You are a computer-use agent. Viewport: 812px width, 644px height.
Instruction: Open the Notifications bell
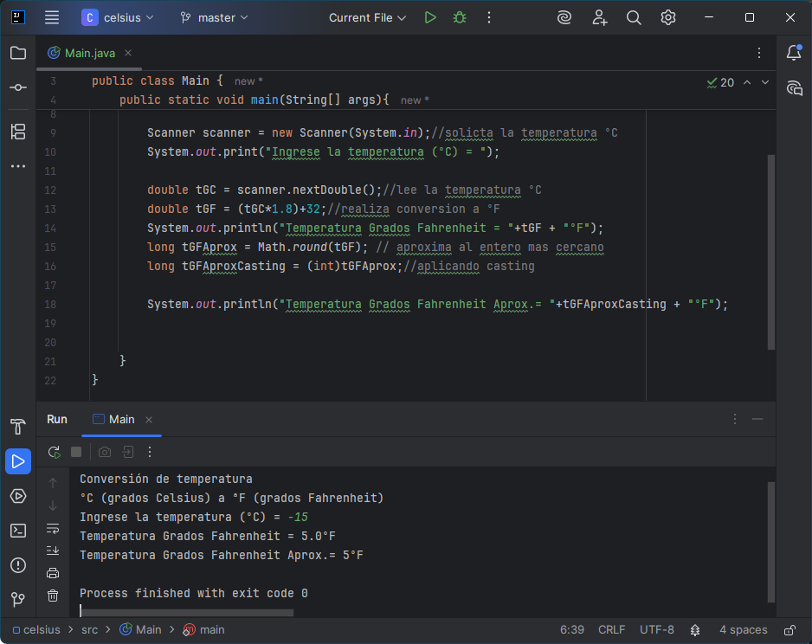tap(794, 52)
